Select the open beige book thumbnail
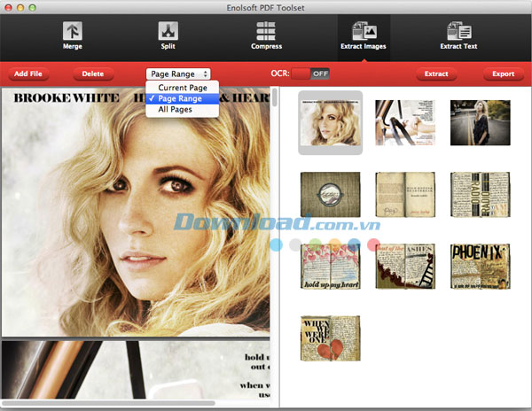The width and height of the screenshot is (532, 411). tap(405, 195)
